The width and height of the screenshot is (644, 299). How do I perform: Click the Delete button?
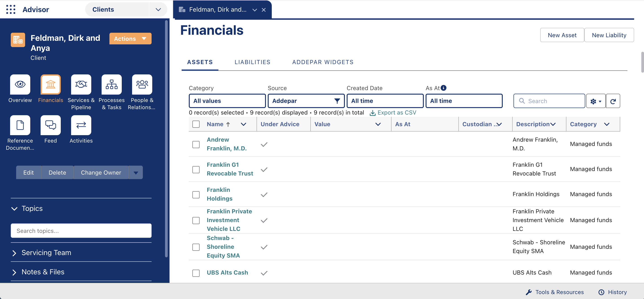click(57, 173)
